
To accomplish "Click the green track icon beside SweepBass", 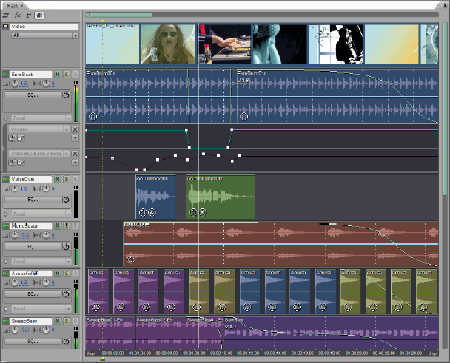I will (x=6, y=321).
